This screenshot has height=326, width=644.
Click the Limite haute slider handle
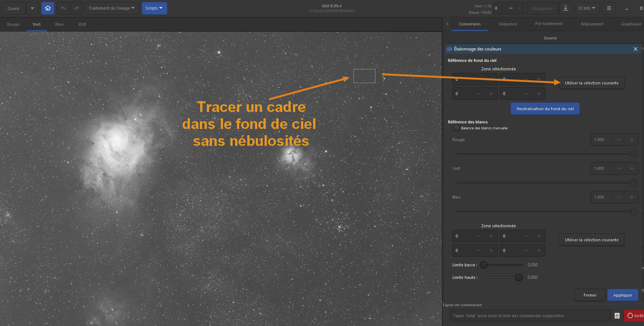(x=519, y=277)
